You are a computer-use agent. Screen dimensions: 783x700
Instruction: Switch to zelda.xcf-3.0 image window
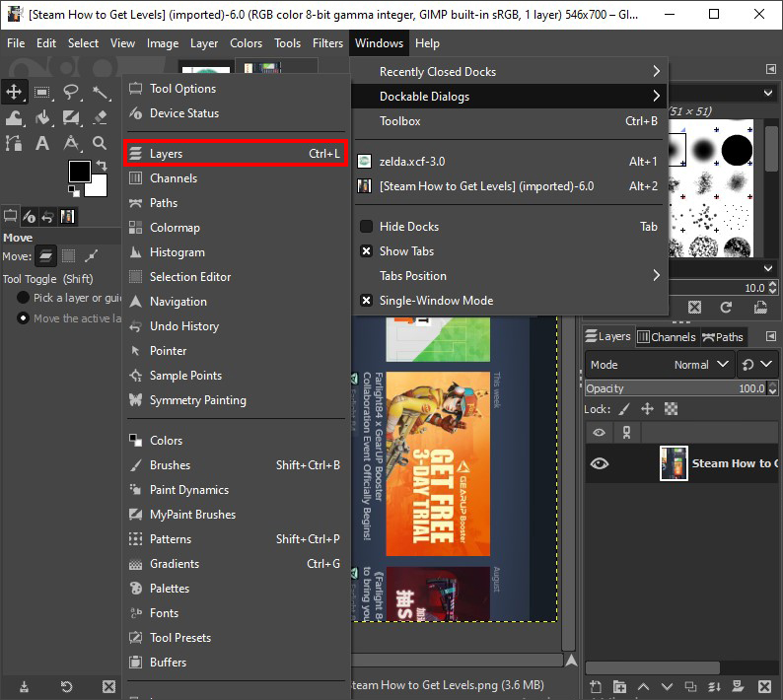[412, 162]
